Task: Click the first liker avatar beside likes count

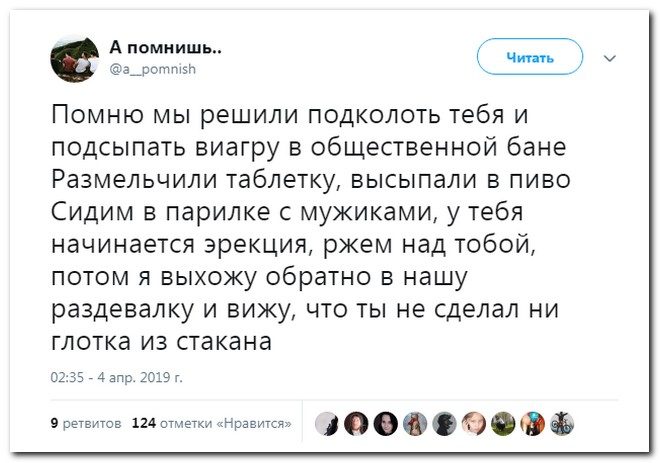Action: tap(327, 424)
